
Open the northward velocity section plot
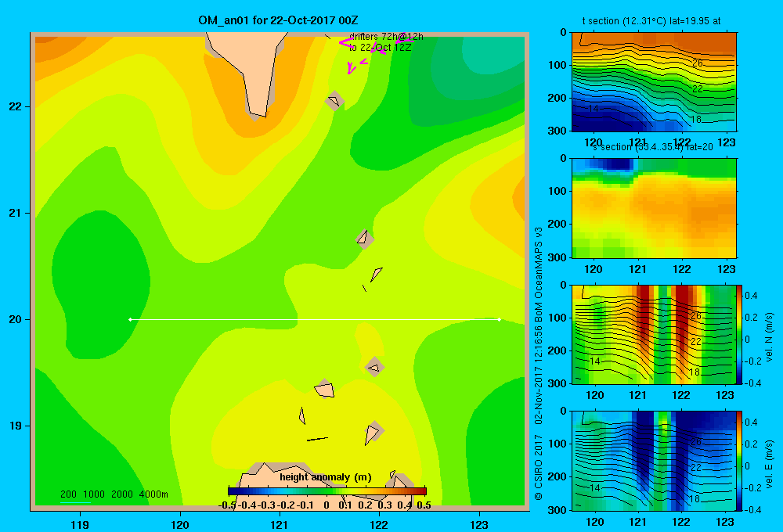[x=654, y=334]
